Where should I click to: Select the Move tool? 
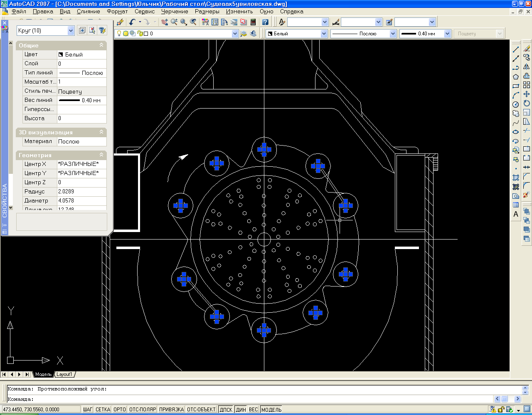pyautogui.click(x=527, y=94)
